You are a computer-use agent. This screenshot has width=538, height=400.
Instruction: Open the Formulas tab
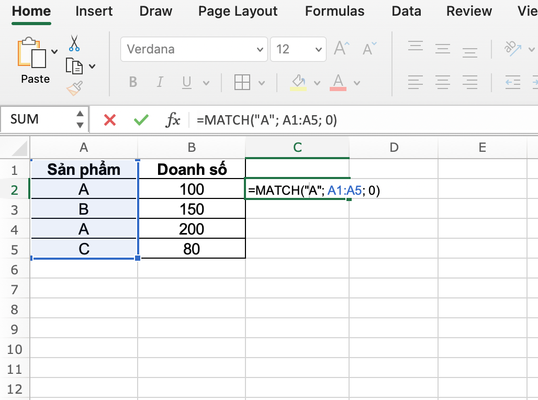pyautogui.click(x=335, y=11)
